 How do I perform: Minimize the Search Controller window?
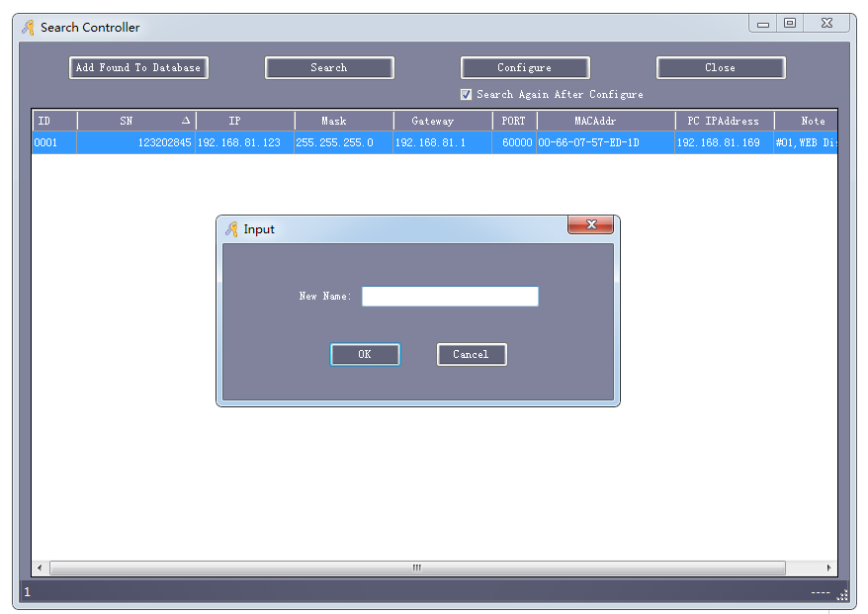click(763, 24)
